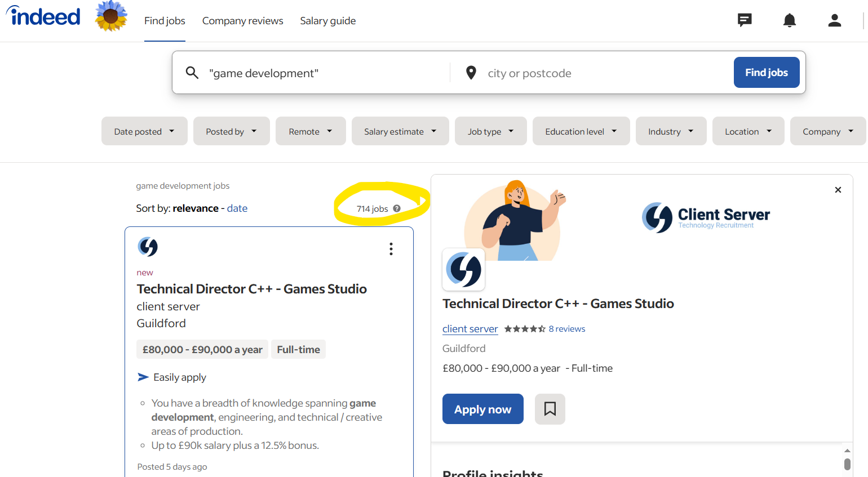Click the sunflower icon beside Indeed logo
Viewport: 868px width, 477px height.
click(x=111, y=15)
